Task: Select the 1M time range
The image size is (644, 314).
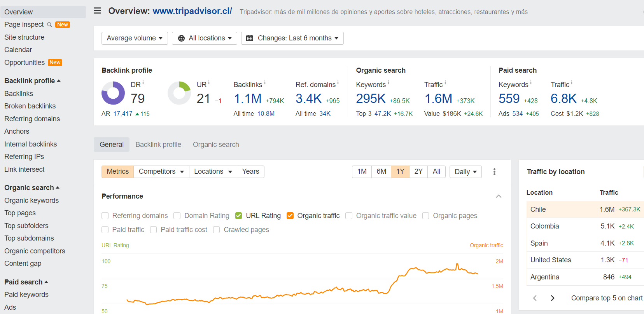Action: (x=362, y=171)
